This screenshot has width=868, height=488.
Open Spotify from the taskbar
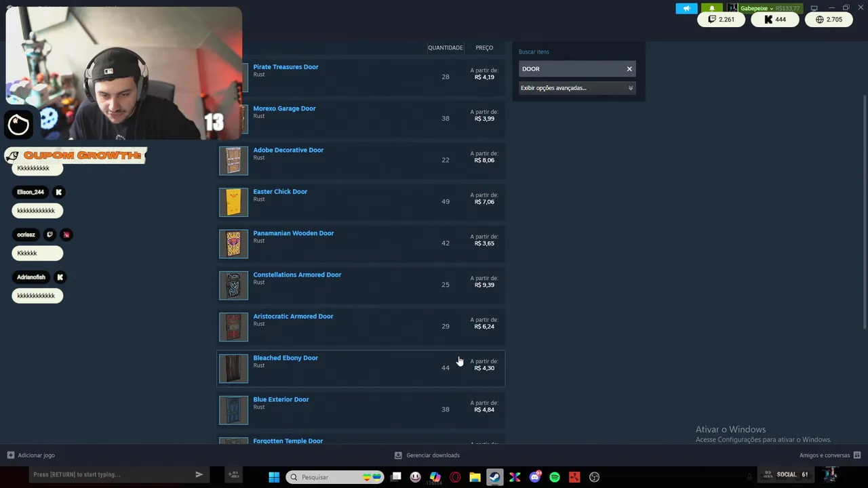(x=555, y=477)
